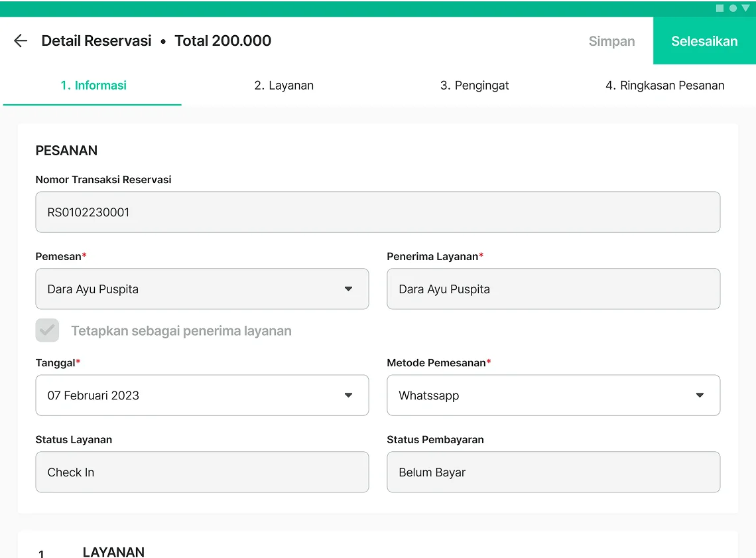Open the Metode Pemesanan dropdown

[553, 395]
